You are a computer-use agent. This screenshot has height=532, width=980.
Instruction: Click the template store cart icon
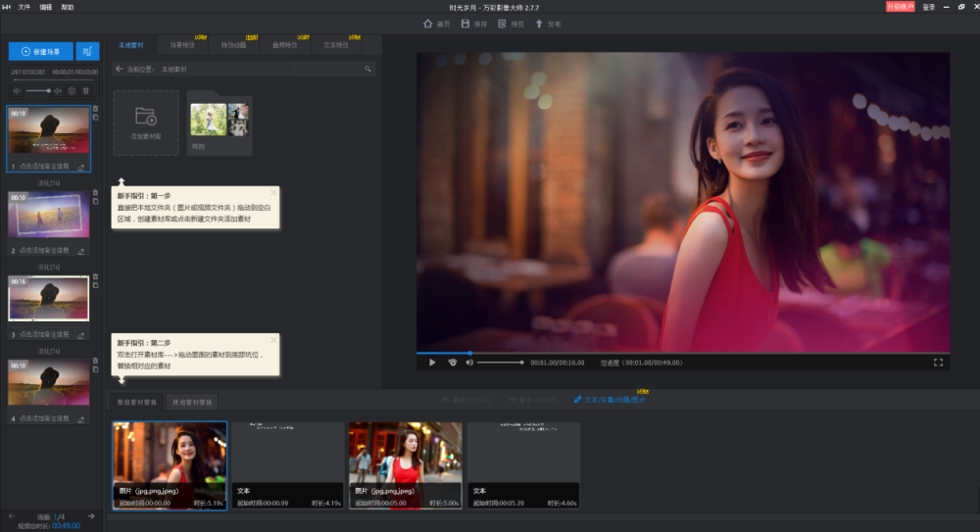click(x=88, y=51)
